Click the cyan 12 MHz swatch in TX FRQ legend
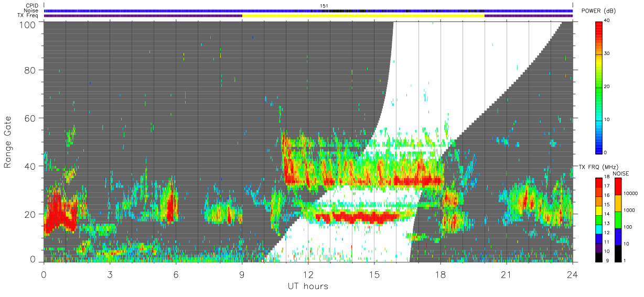 coord(599,228)
